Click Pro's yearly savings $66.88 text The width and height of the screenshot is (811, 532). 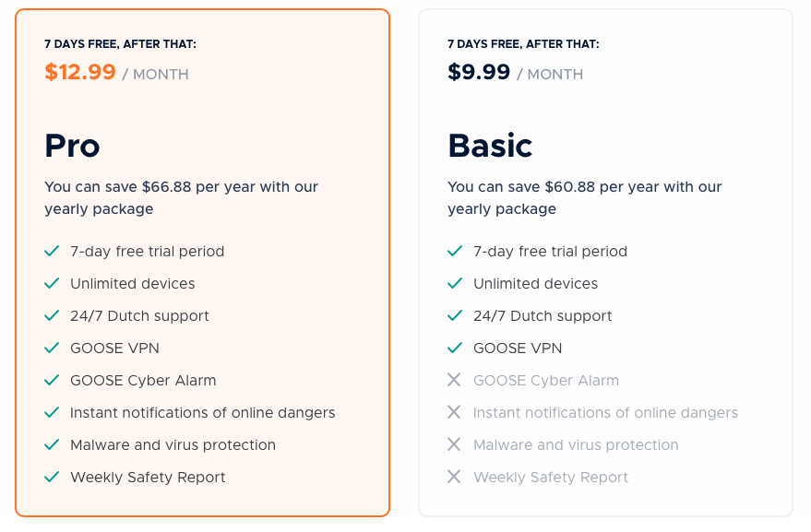point(181,197)
